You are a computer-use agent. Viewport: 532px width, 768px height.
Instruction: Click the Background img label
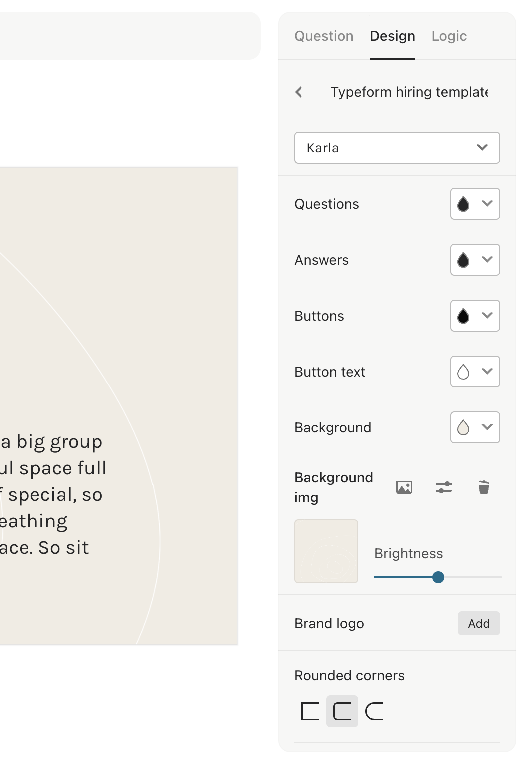pos(334,487)
